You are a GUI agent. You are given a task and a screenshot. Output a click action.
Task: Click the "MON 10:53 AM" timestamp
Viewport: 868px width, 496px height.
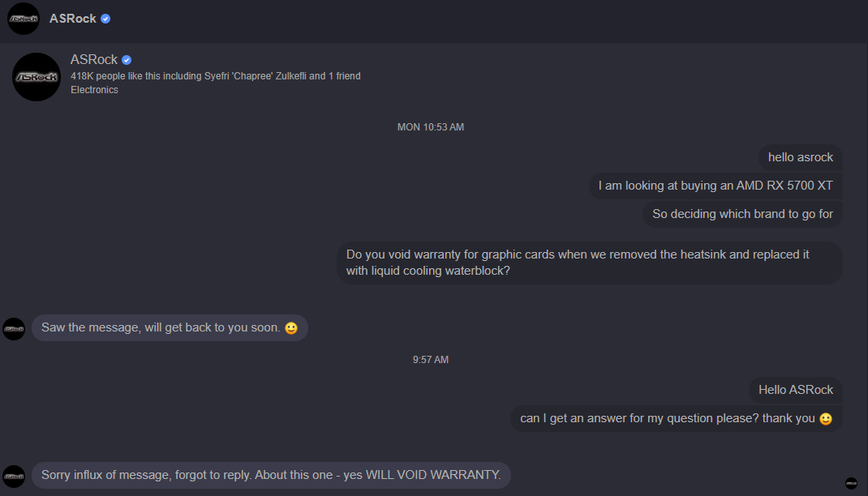431,127
